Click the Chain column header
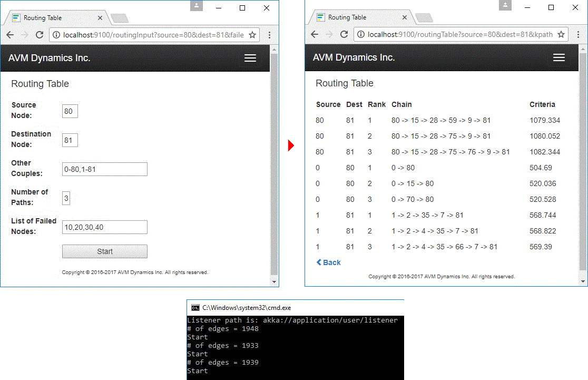 [401, 104]
